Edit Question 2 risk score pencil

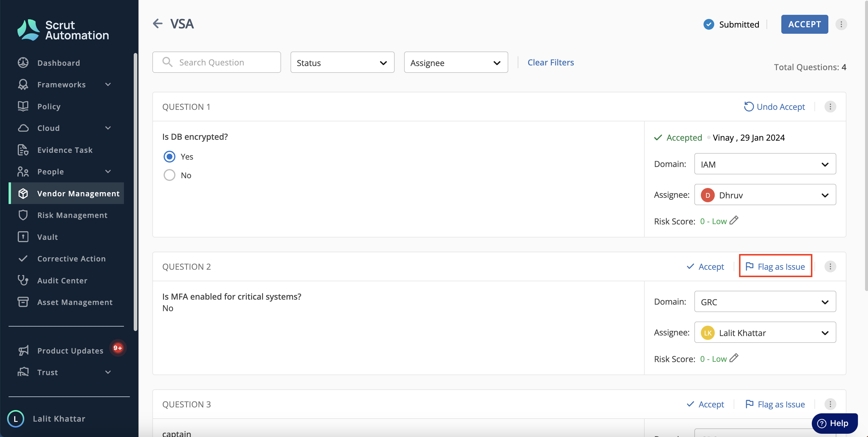[734, 358]
